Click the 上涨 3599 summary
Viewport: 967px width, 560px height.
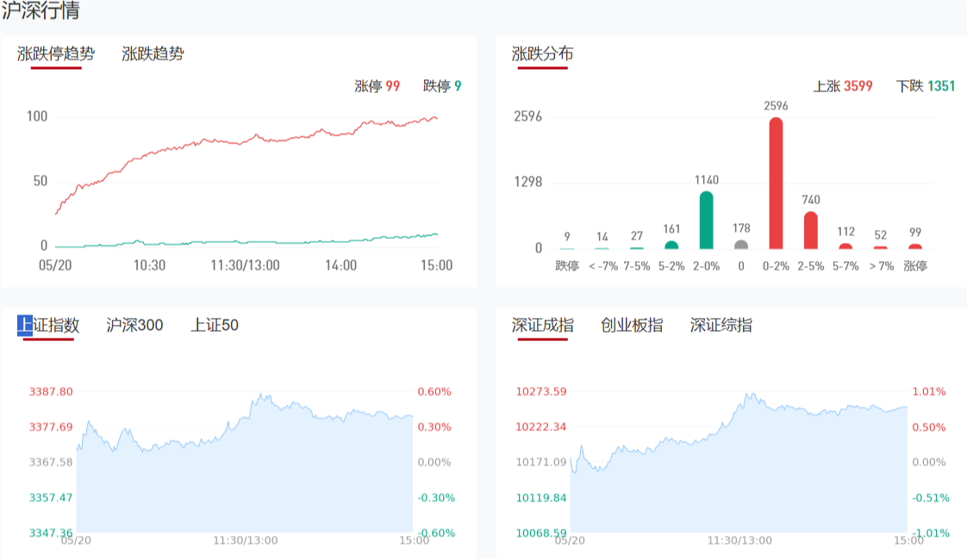coord(843,86)
